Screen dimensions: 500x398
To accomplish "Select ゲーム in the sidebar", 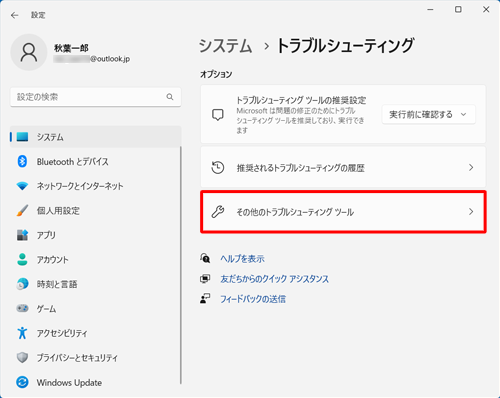I will coord(95,308).
